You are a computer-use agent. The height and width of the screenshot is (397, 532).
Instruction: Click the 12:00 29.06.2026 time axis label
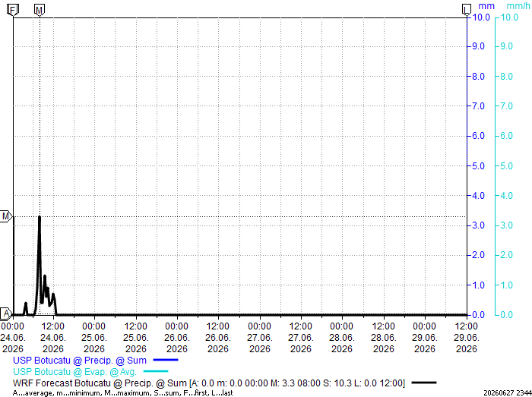[467, 337]
